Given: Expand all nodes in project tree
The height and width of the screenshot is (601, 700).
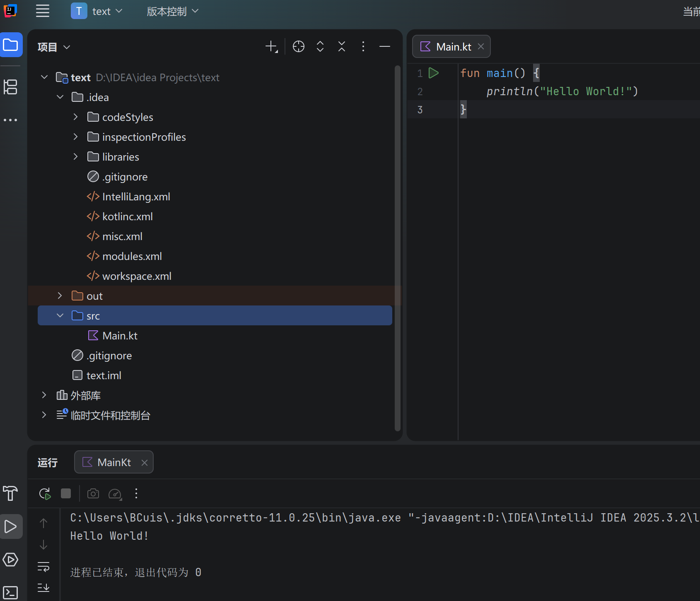Looking at the screenshot, I should tap(320, 46).
